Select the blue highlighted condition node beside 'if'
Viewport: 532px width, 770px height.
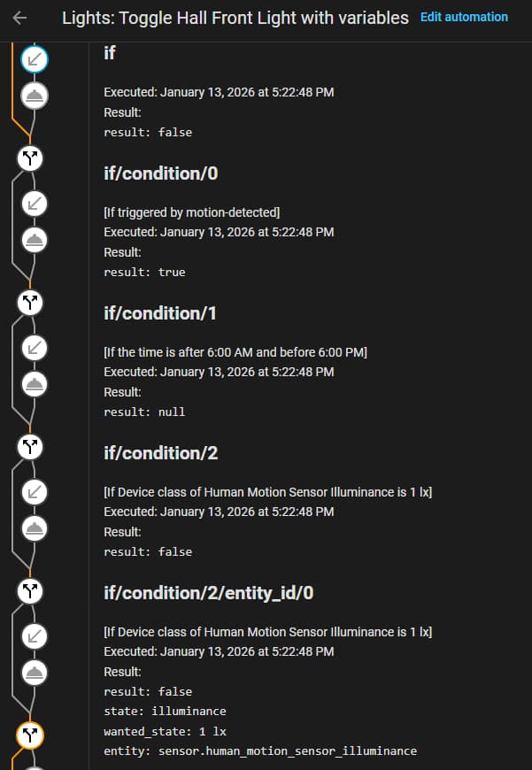34,59
